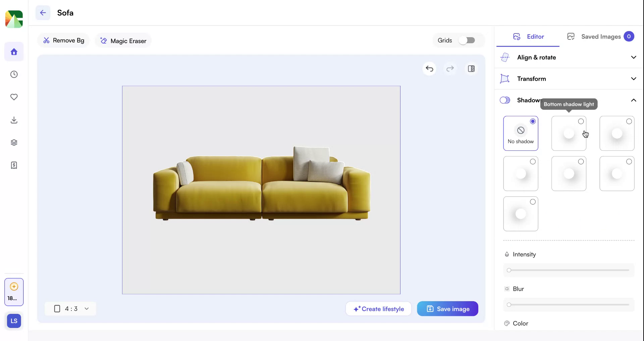The height and width of the screenshot is (341, 644).
Task: Click the undo arrow above the canvas
Action: point(430,69)
